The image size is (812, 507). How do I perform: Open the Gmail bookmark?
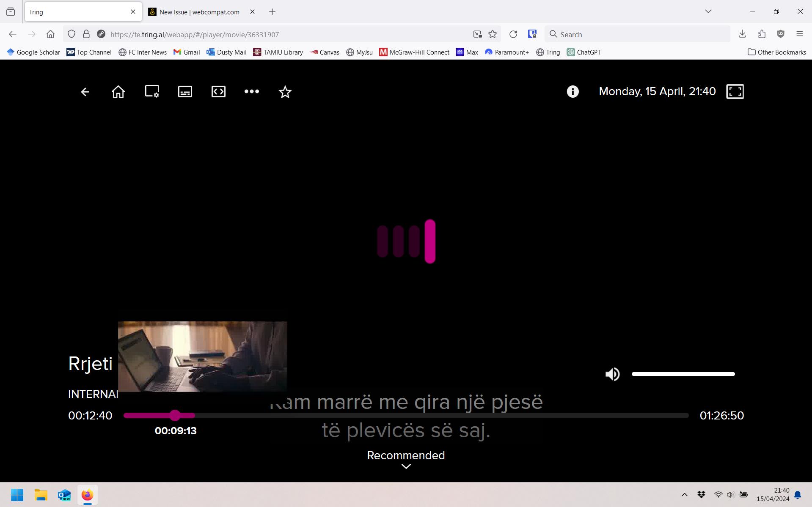click(187, 52)
